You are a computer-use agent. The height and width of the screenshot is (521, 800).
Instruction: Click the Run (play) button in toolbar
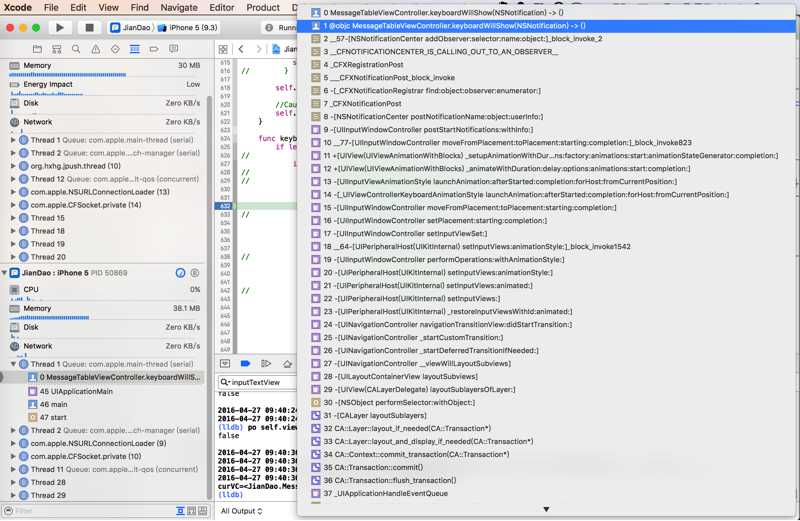[60, 28]
